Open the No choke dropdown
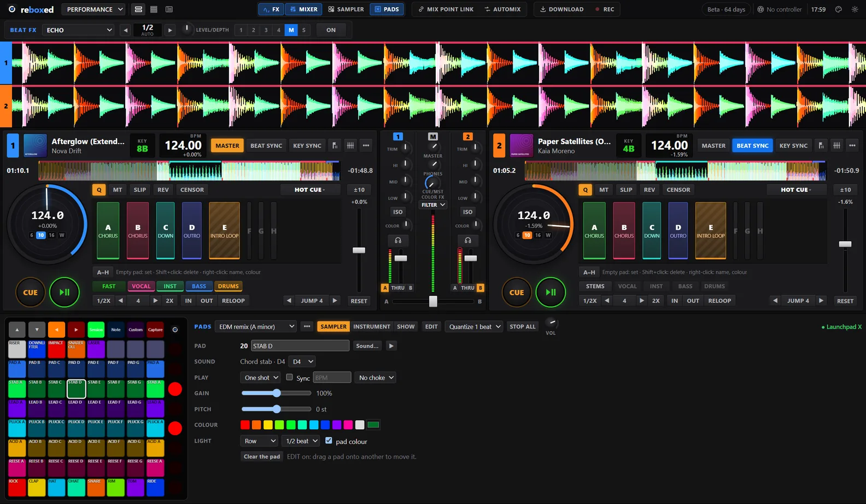This screenshot has width=866, height=504. [375, 378]
